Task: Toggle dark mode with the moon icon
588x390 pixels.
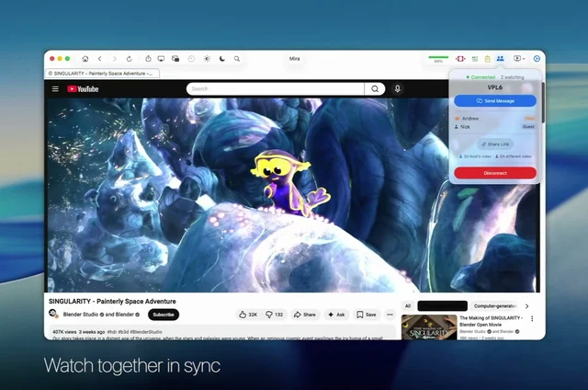Action: click(222, 59)
